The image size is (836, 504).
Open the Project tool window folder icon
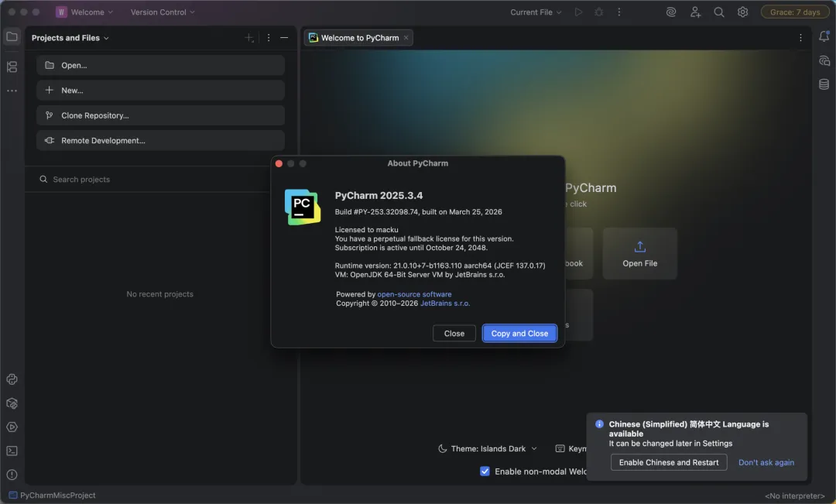12,37
